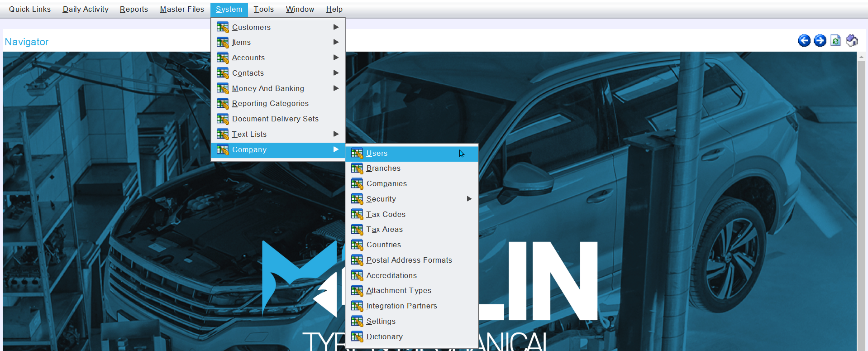Click the icon beside Customers menu entry

click(222, 27)
